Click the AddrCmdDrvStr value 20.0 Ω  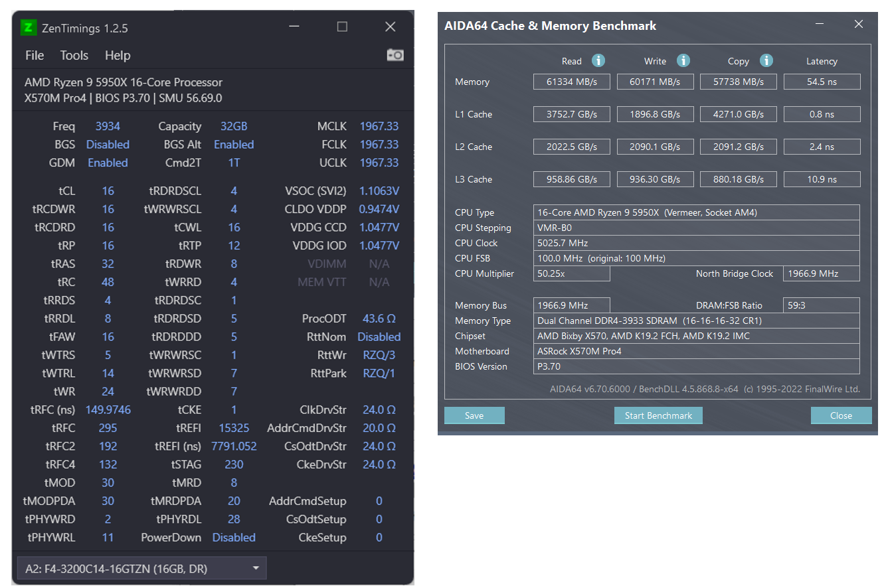tap(379, 428)
